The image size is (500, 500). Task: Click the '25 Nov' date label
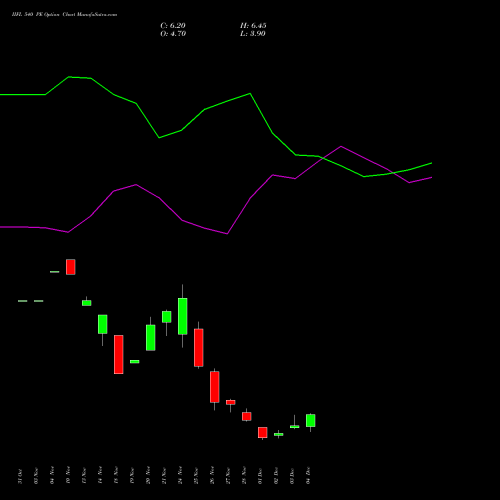pyautogui.click(x=197, y=476)
